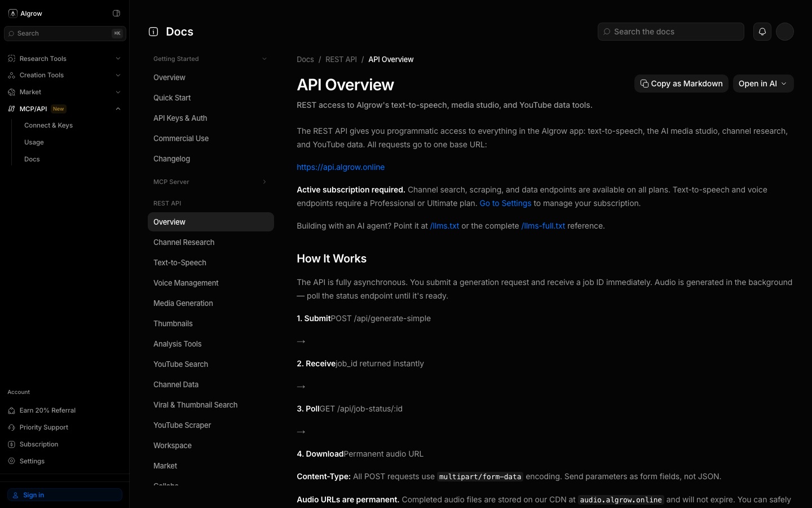Image resolution: width=812 pixels, height=508 pixels.
Task: Click the Docs breadcrumb link
Action: point(305,59)
